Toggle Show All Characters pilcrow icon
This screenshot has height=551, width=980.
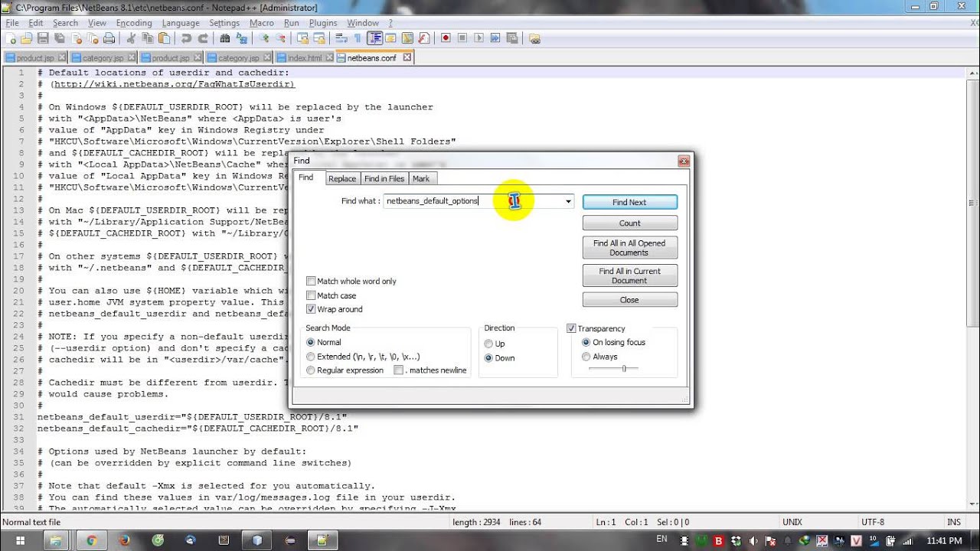(x=358, y=38)
